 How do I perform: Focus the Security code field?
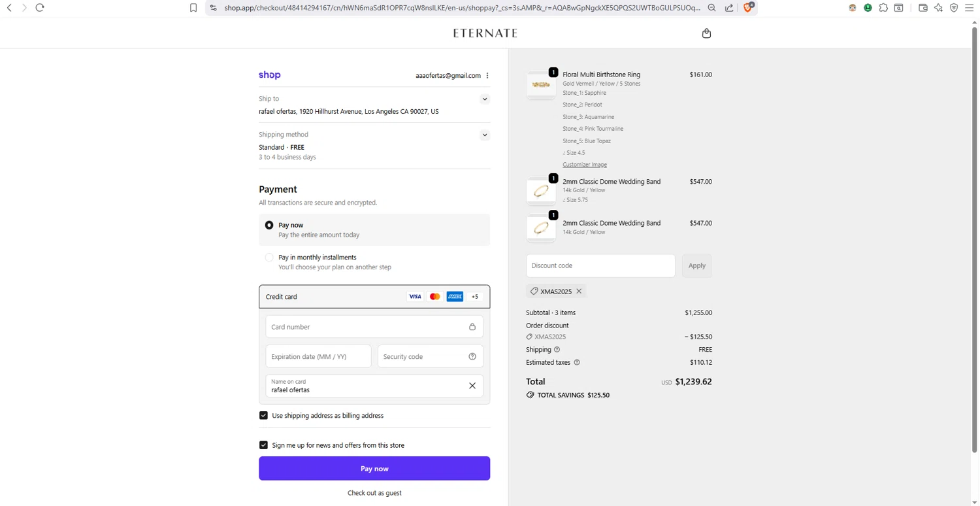[x=431, y=357]
